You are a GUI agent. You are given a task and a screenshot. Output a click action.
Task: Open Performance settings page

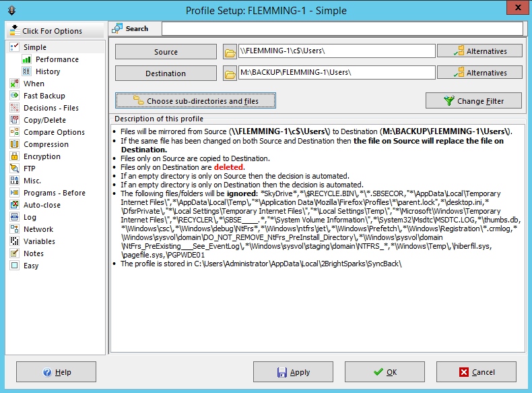click(57, 59)
